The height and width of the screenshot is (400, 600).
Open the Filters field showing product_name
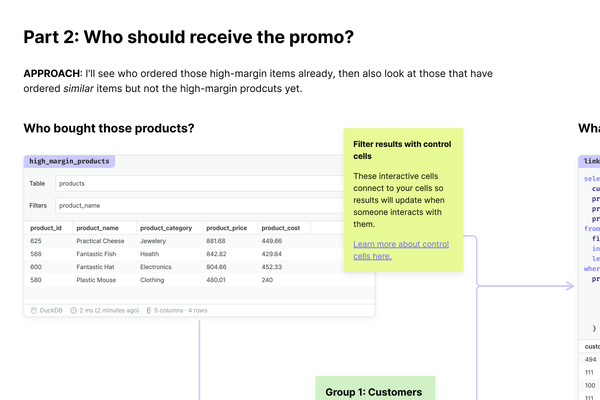pos(212,206)
